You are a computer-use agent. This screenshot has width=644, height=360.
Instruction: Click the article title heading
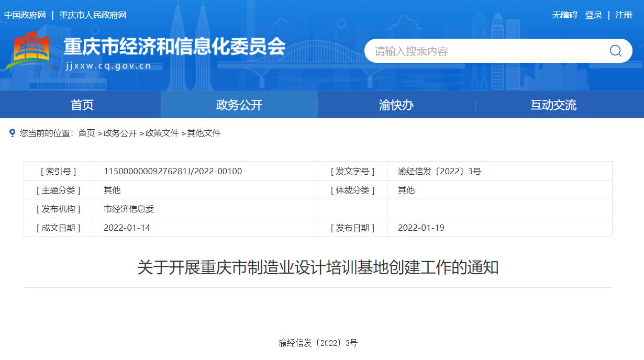click(x=318, y=268)
